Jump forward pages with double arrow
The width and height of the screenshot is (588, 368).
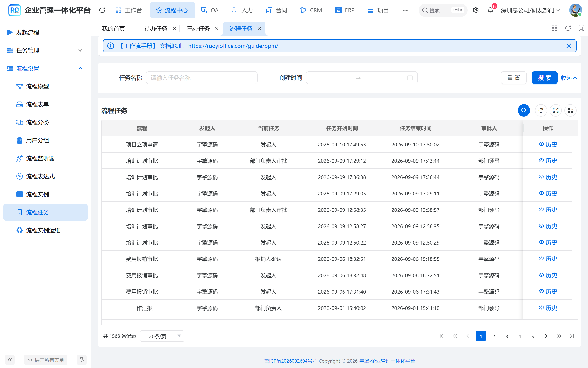(558, 336)
